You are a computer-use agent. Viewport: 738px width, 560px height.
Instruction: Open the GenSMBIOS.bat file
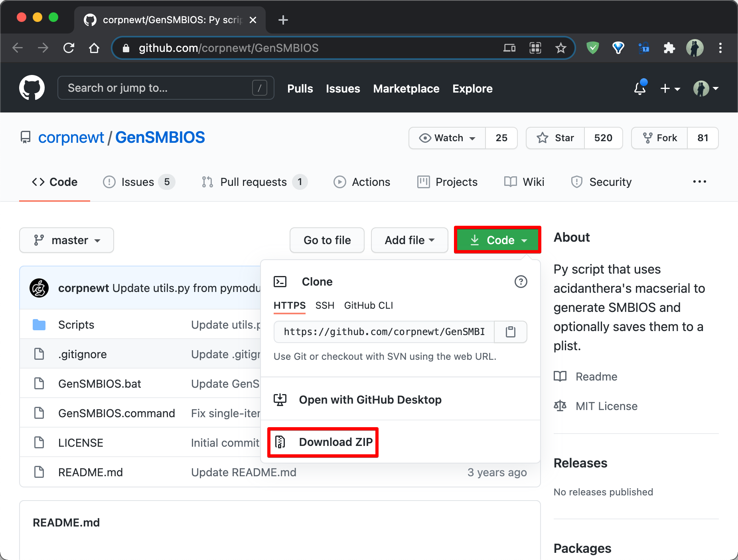click(x=100, y=384)
